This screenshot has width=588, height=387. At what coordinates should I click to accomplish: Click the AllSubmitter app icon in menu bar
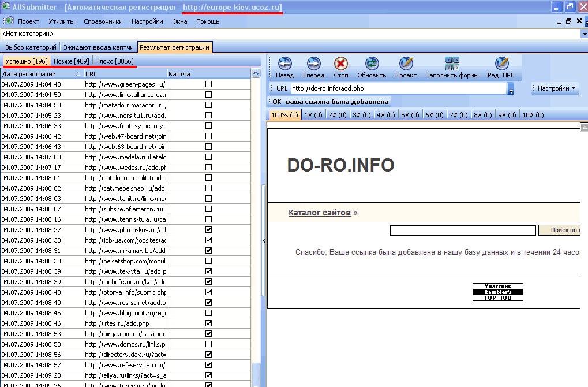pos(10,21)
